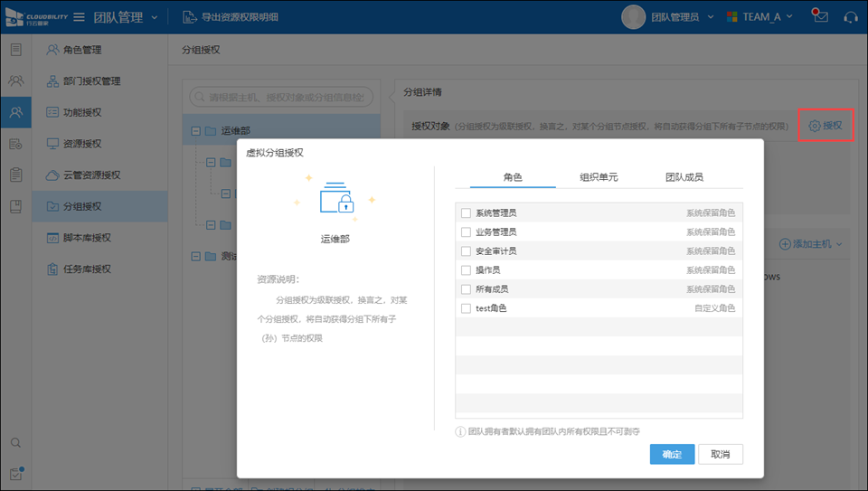The height and width of the screenshot is (491, 868).
Task: Switch to the 组织单元 tab
Action: click(599, 177)
